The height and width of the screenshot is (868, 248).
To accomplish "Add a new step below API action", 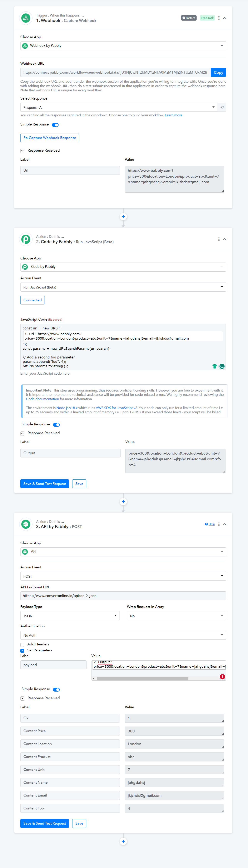I will click(123, 841).
